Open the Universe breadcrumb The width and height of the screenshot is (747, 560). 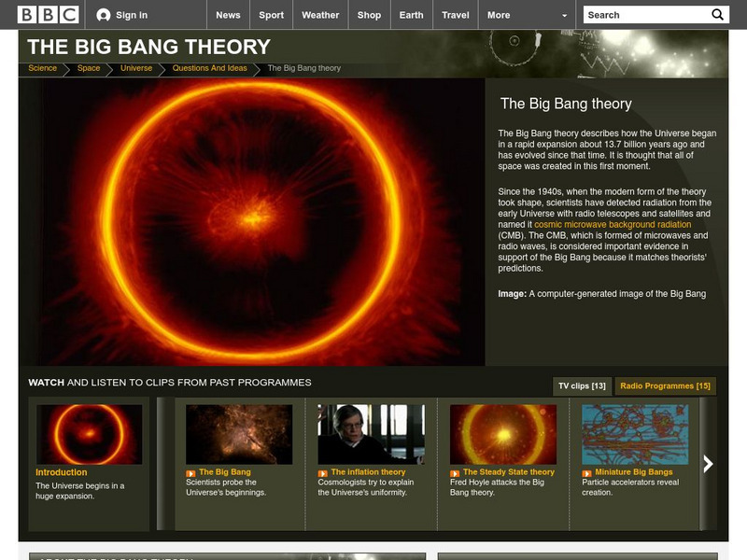[x=136, y=68]
